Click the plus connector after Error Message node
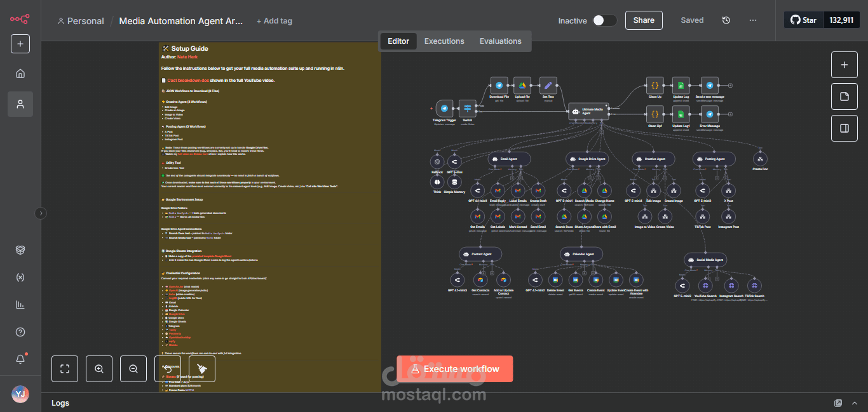The width and height of the screenshot is (868, 412). point(731,115)
